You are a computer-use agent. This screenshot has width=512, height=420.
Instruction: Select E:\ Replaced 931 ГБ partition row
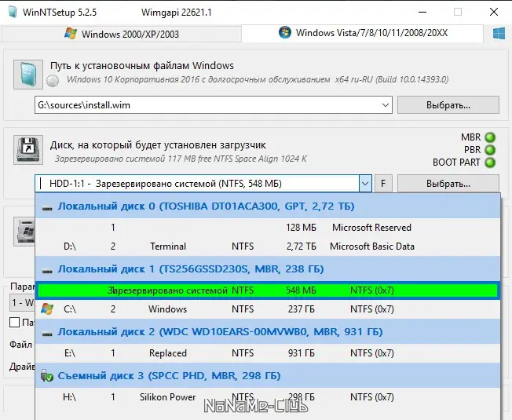pos(268,353)
